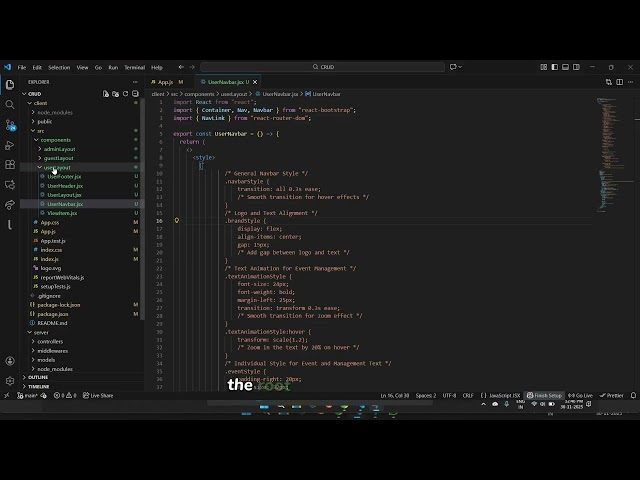Click the New File icon in Explorer
Image resolution: width=640 pixels, height=480 pixels.
(x=106, y=93)
